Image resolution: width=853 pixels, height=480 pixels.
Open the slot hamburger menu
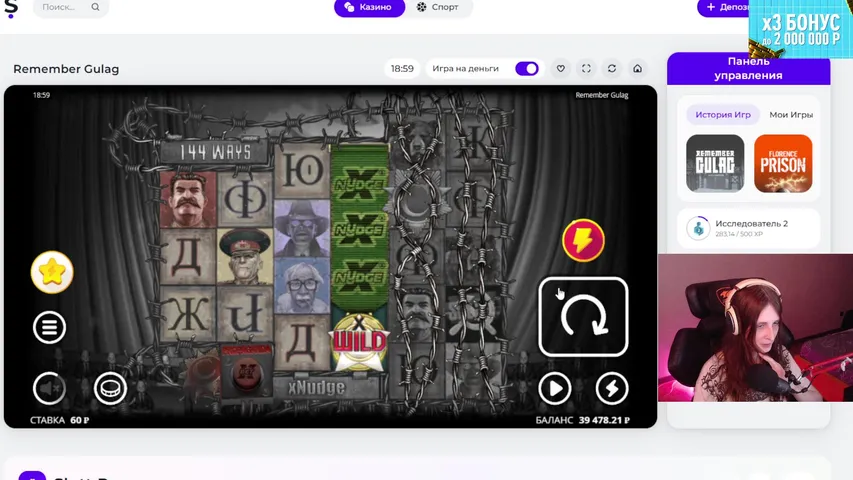(49, 327)
